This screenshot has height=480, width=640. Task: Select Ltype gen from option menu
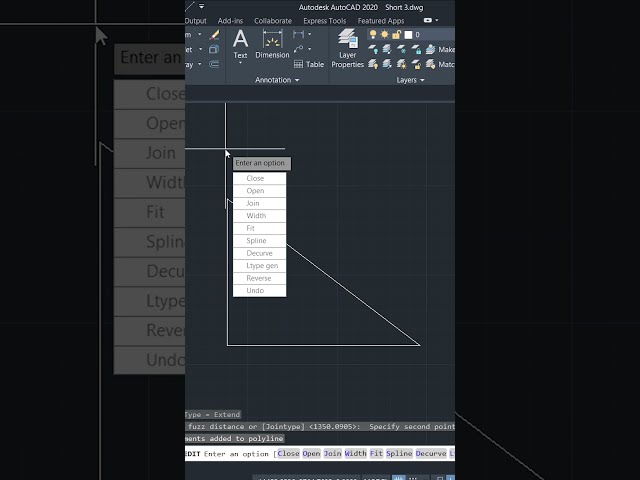click(260, 266)
